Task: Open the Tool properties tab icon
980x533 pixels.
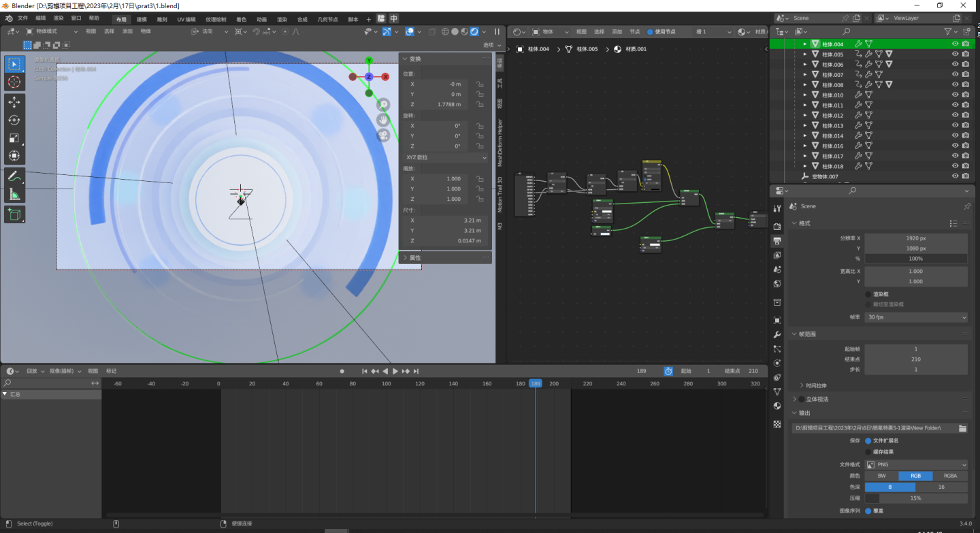Action: [x=778, y=209]
